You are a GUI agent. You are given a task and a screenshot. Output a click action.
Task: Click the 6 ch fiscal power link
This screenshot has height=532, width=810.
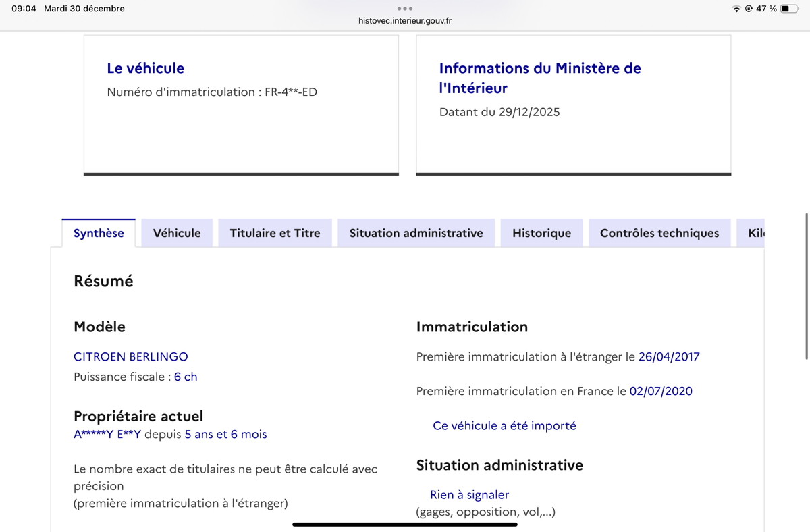coord(186,377)
